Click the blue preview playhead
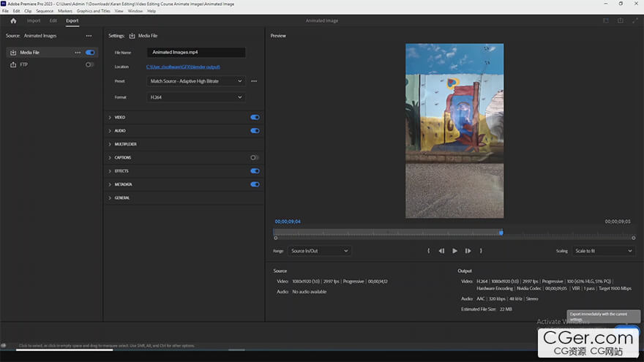 [x=501, y=233]
